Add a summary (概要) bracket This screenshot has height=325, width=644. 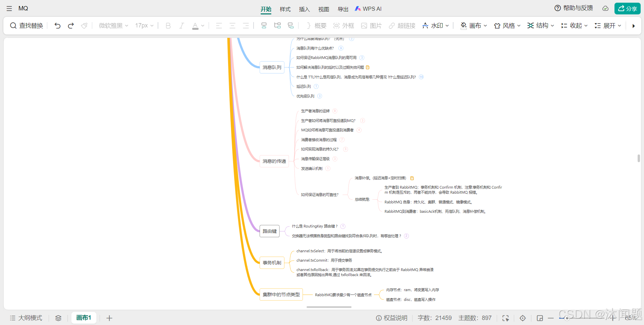(316, 25)
